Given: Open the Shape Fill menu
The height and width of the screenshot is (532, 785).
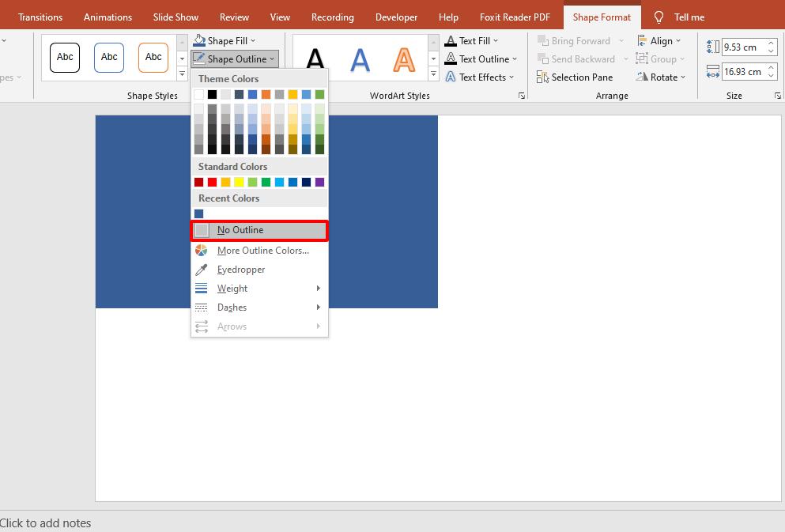Looking at the screenshot, I should (224, 40).
